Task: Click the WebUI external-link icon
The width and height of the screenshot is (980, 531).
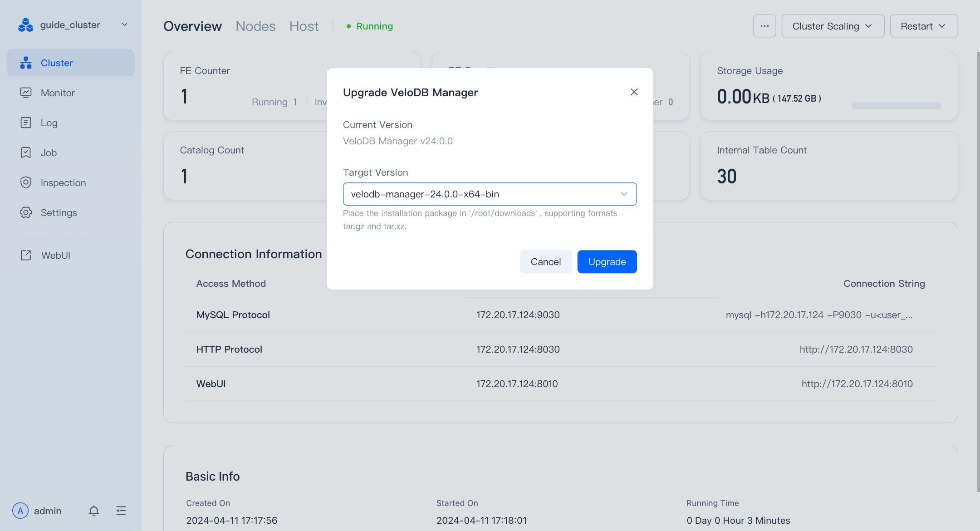Action: coord(26,255)
